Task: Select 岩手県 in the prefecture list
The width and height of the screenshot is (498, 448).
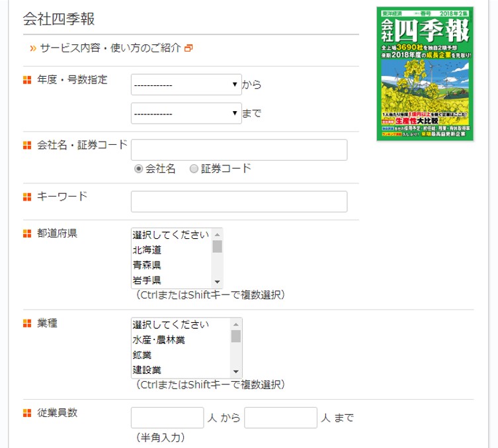Action: click(171, 280)
